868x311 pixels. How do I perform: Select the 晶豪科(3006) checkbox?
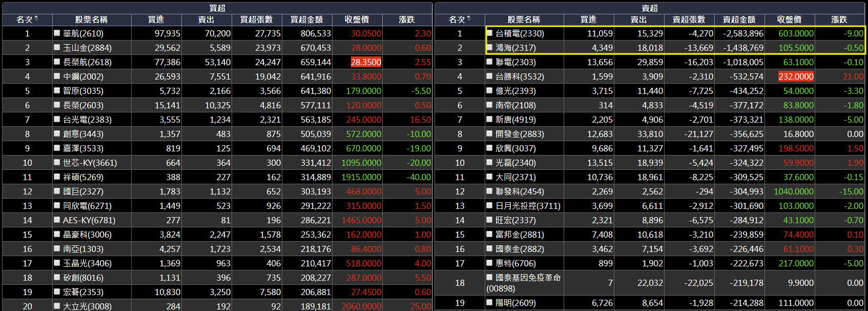tap(57, 234)
